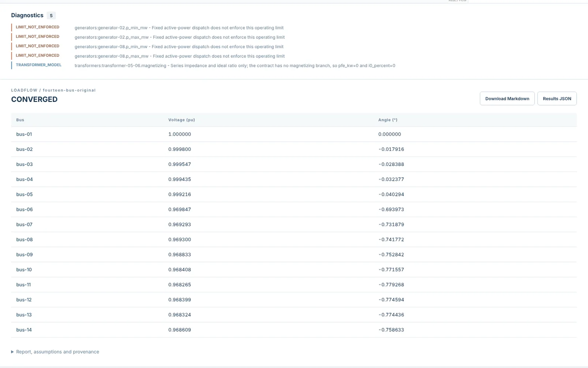Image resolution: width=588 pixels, height=368 pixels.
Task: Click generator-08.p_max_mw diagnostic message
Action: point(180,56)
